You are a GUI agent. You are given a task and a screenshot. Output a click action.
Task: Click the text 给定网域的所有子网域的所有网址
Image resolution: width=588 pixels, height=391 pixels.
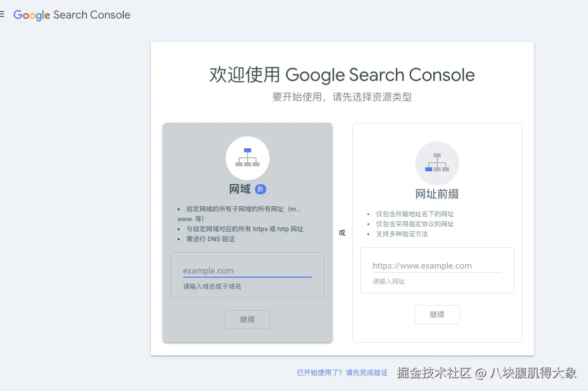[x=235, y=209]
